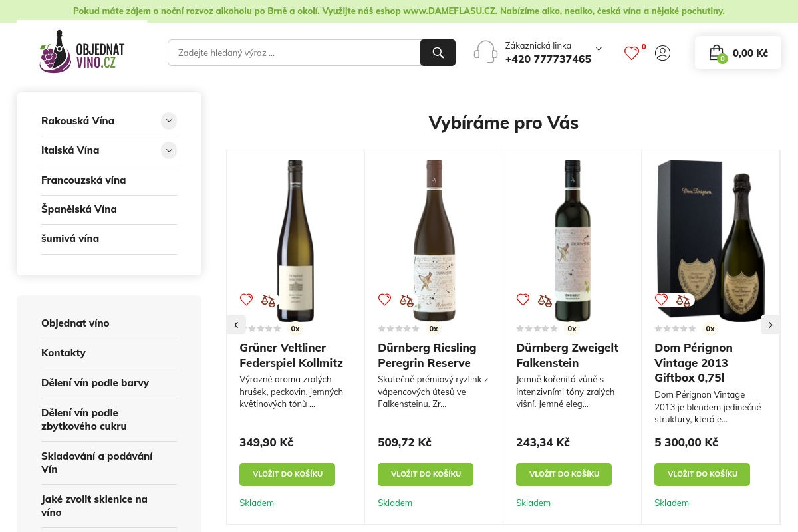Click the compare scales icon on Dürnberg Riesling
798x532 pixels.
tap(406, 299)
